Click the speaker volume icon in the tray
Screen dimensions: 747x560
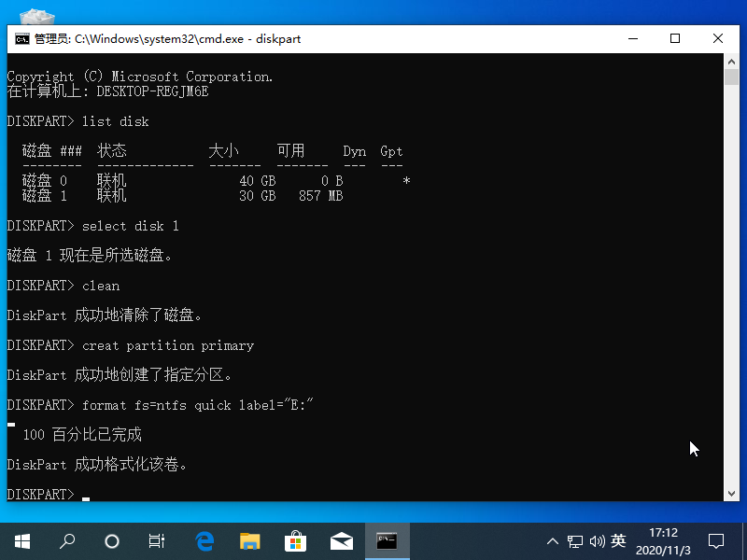[x=597, y=541]
